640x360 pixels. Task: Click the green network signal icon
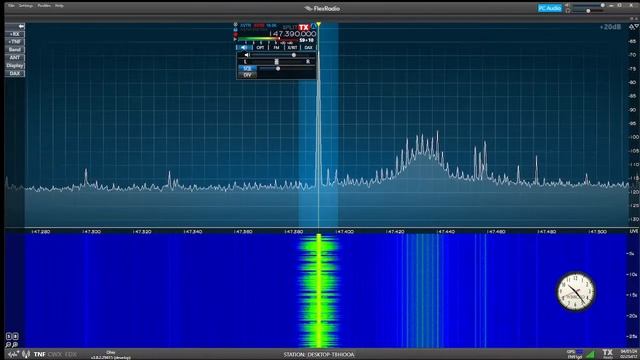(591, 354)
